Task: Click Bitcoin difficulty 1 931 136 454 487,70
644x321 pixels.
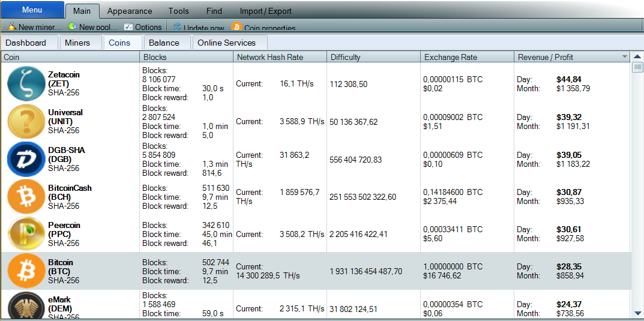Action: coord(366,271)
